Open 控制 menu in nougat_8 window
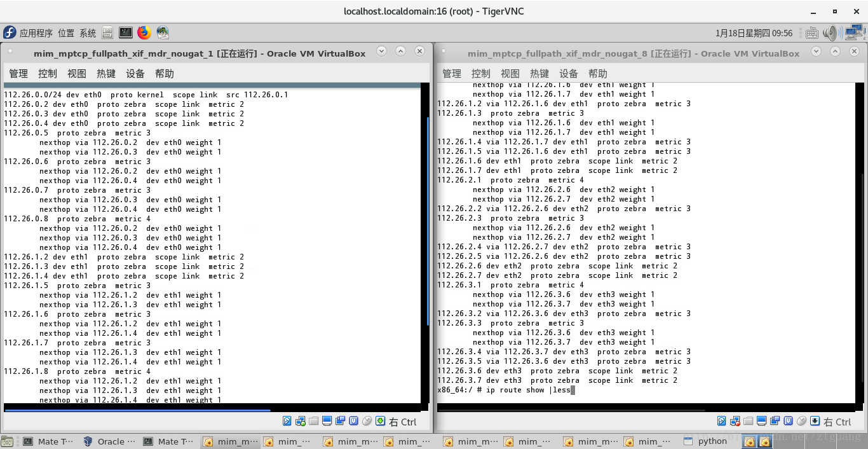The image size is (868, 449). coord(481,74)
